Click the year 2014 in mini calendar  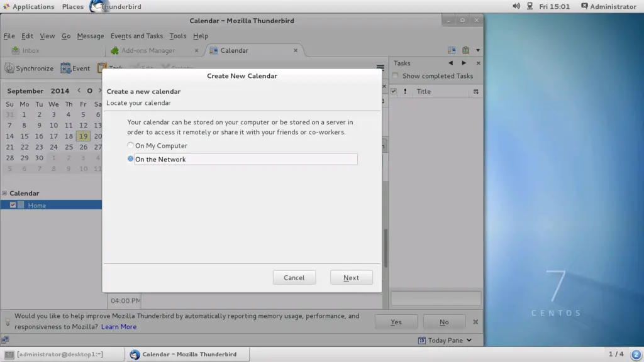(x=60, y=90)
